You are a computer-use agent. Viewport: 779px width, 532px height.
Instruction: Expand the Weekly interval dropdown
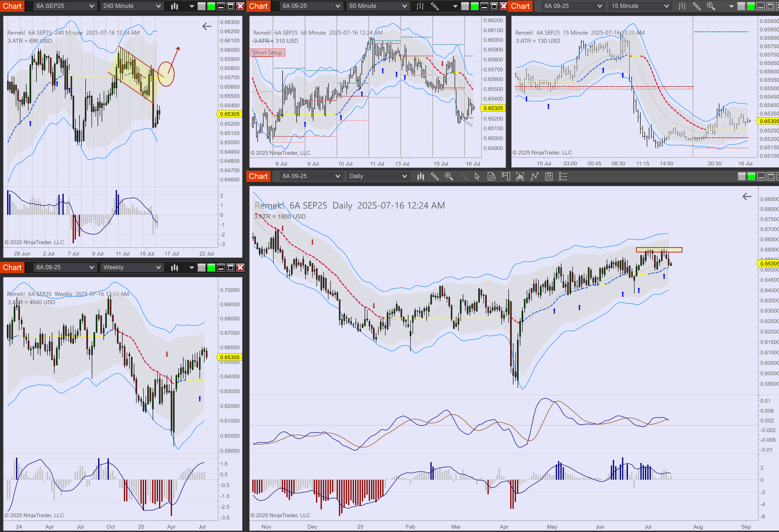click(x=132, y=267)
